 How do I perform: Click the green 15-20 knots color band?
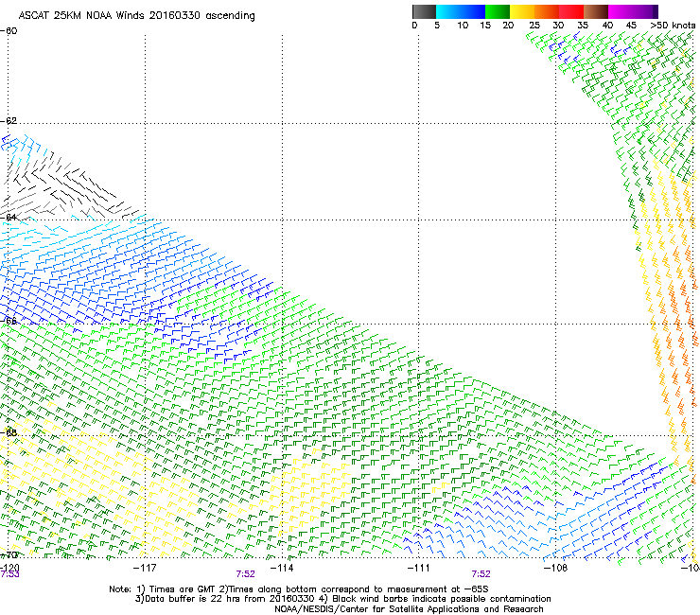click(x=498, y=11)
